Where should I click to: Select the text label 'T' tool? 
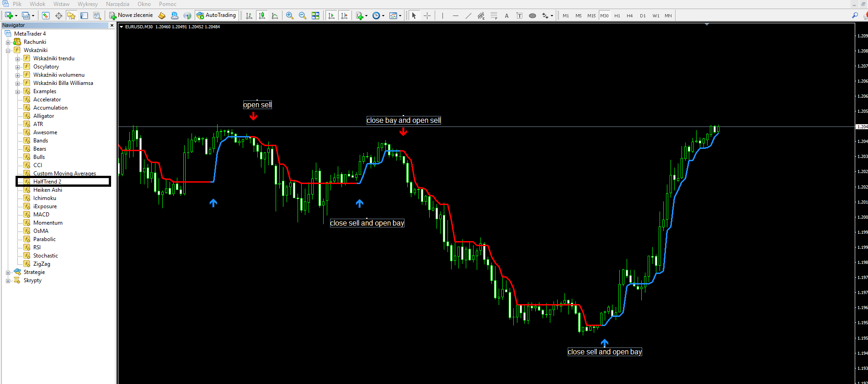tap(519, 16)
